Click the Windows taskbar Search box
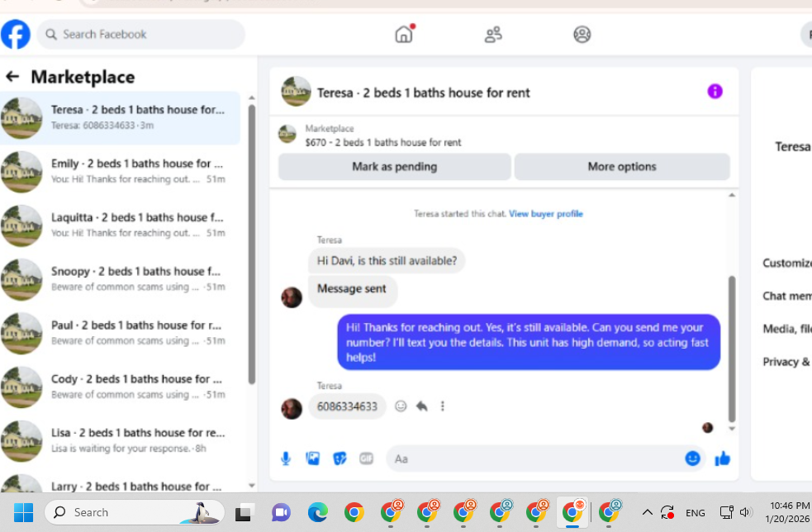The image size is (812, 532). pyautogui.click(x=135, y=512)
